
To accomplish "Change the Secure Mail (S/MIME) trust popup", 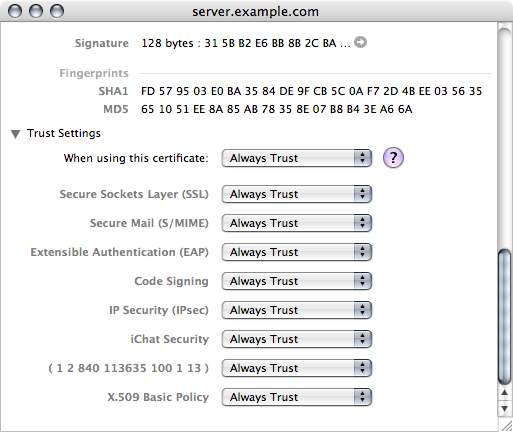I will (297, 223).
